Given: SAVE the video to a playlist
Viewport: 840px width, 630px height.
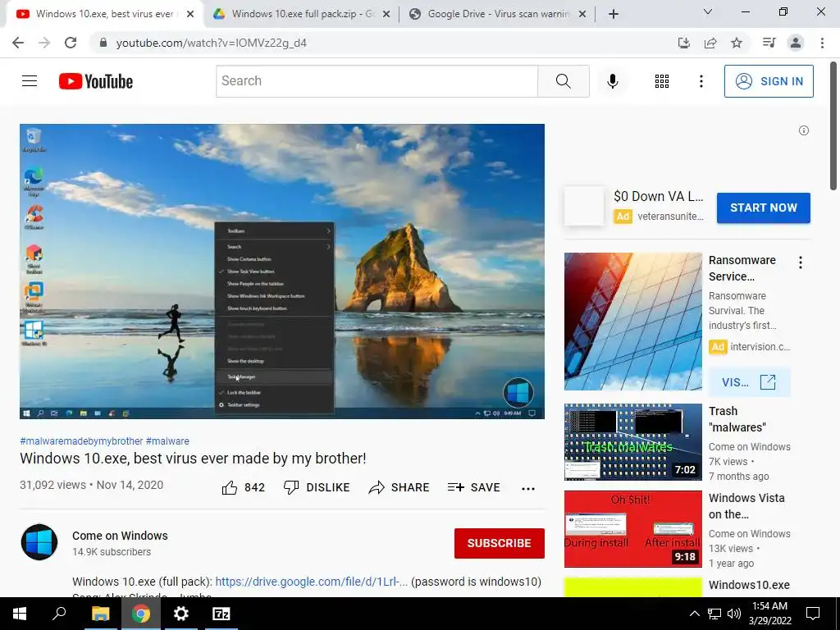Looking at the screenshot, I should pos(473,487).
